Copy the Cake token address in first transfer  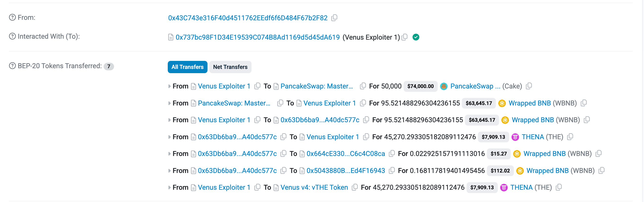click(x=529, y=86)
